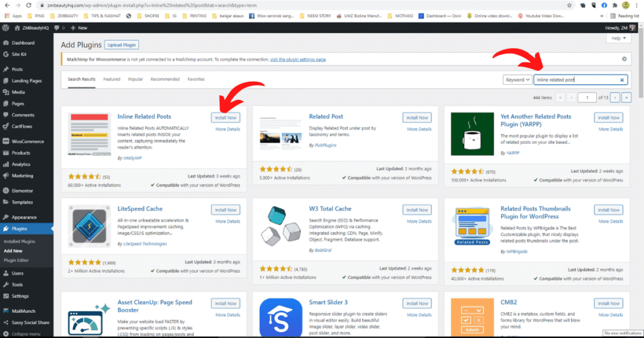Image resolution: width=644 pixels, height=338 pixels.
Task: Open Comments in the sidebar
Action: coord(23,115)
